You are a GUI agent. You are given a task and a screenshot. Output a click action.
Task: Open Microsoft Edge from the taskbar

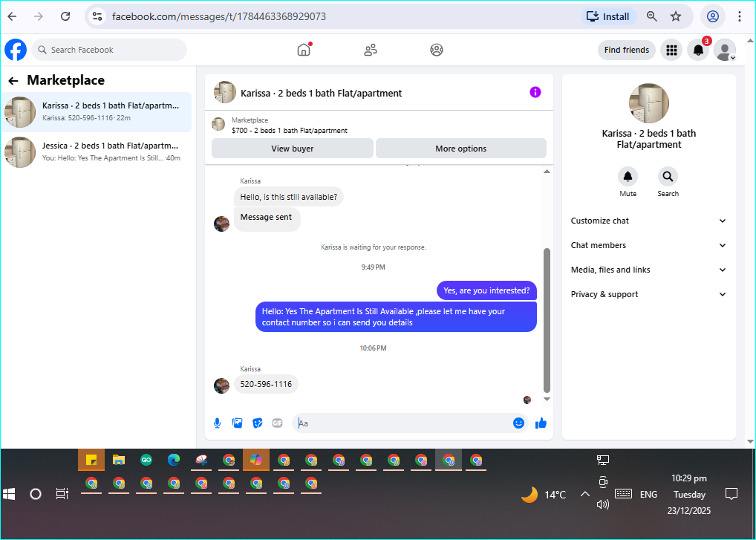point(174,460)
